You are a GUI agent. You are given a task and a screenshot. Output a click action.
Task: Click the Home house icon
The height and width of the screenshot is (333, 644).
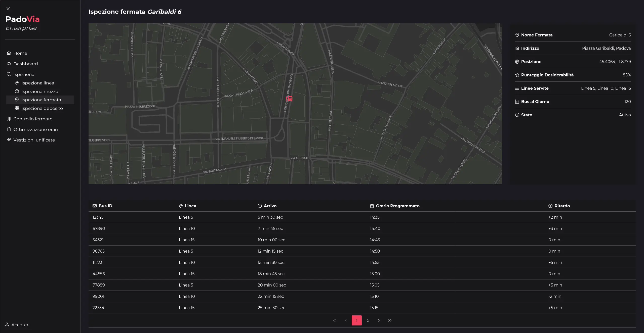[x=9, y=53]
